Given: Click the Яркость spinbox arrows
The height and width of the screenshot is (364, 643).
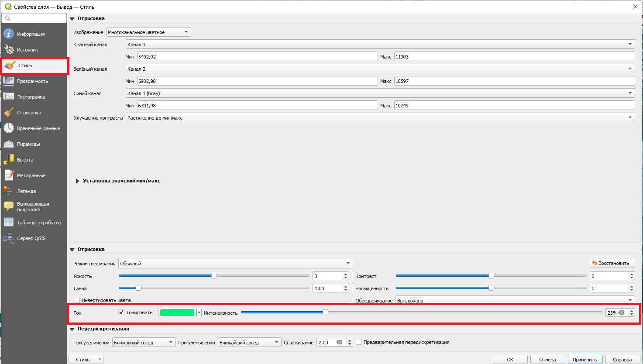Looking at the screenshot, I should tap(346, 276).
